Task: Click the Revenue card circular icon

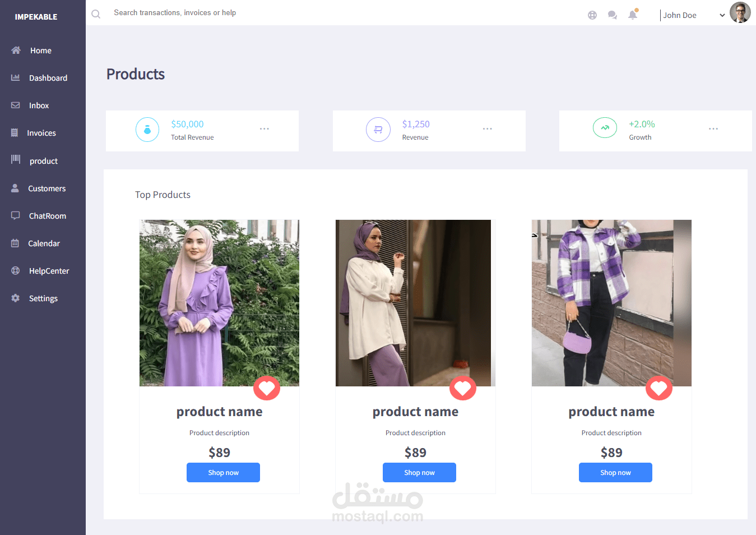Action: pos(378,130)
